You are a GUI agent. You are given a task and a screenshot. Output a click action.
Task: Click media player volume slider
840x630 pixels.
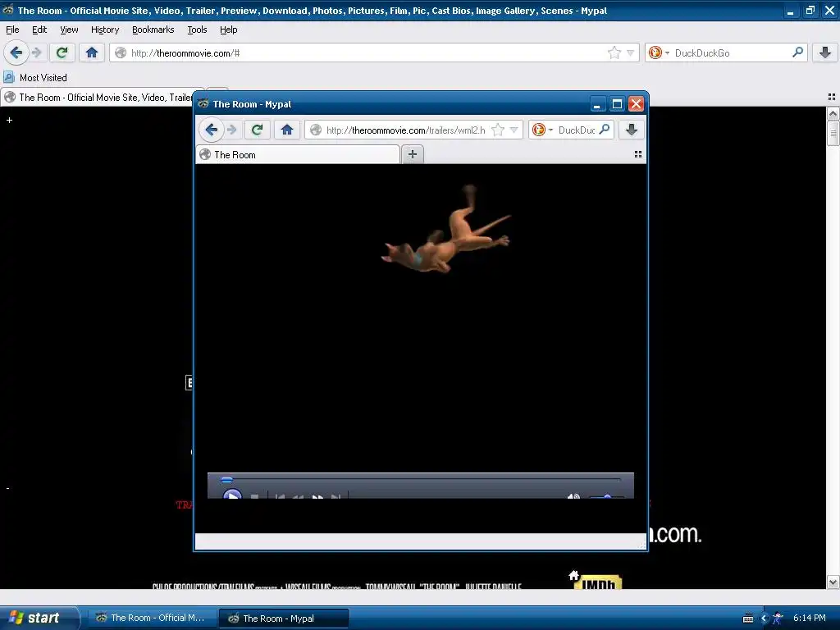pos(606,497)
